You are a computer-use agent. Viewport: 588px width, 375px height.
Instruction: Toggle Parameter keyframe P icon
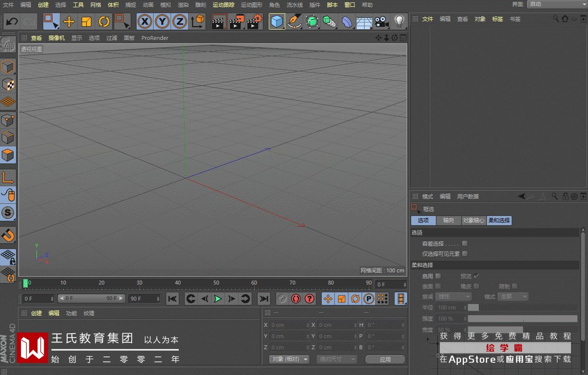[369, 299]
